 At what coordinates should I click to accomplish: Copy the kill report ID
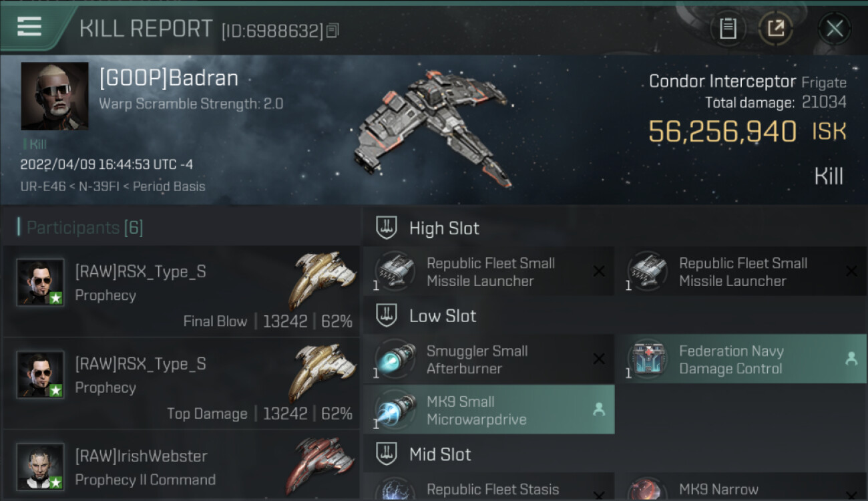click(x=333, y=31)
